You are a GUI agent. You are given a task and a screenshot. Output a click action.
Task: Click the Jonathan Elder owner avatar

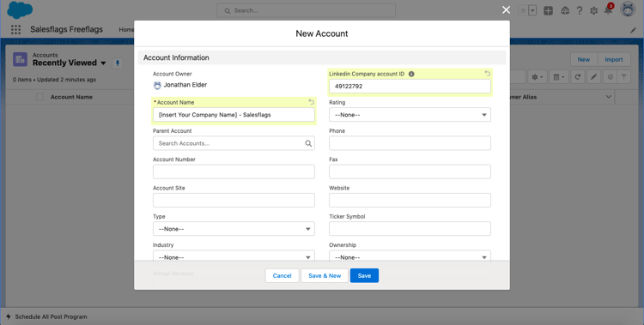[x=157, y=86]
